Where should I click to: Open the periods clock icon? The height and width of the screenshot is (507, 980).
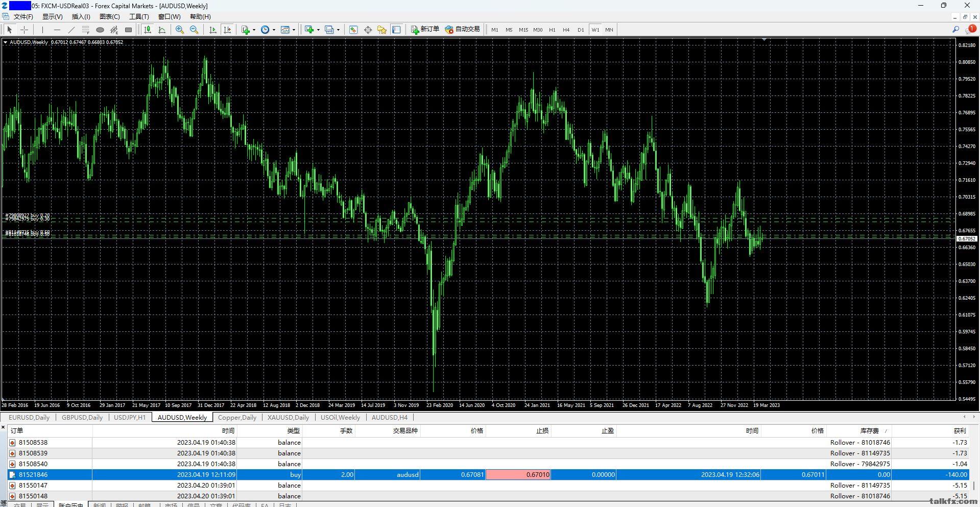[265, 30]
